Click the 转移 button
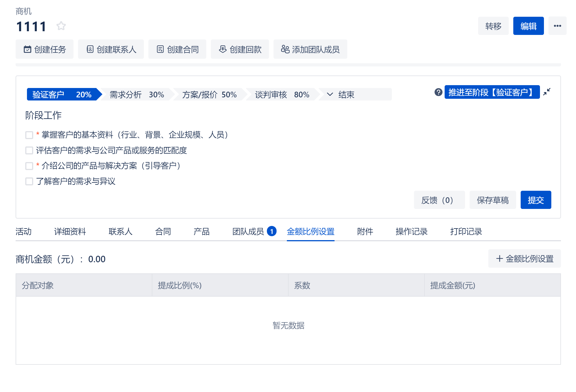Image resolution: width=576 pixels, height=392 pixels. [493, 26]
